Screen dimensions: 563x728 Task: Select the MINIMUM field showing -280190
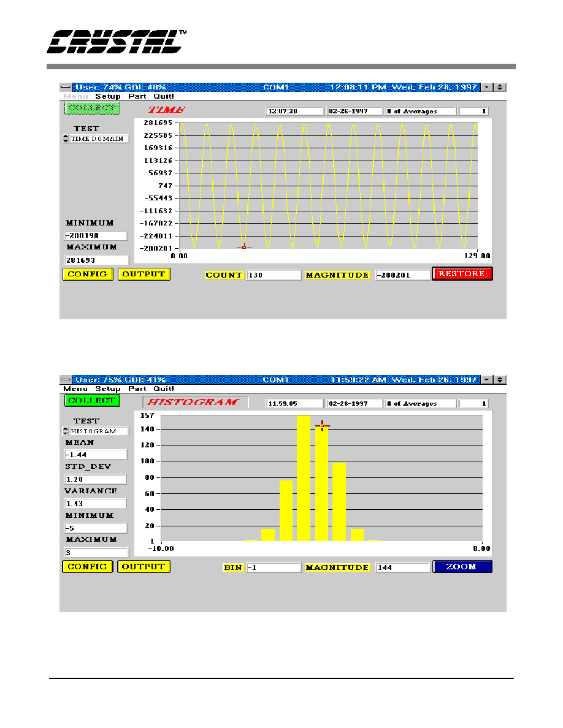coord(96,235)
